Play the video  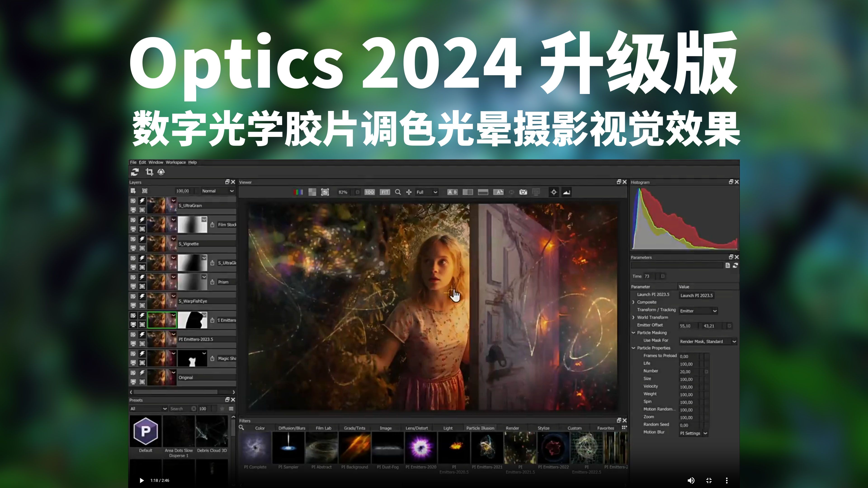pyautogui.click(x=142, y=480)
